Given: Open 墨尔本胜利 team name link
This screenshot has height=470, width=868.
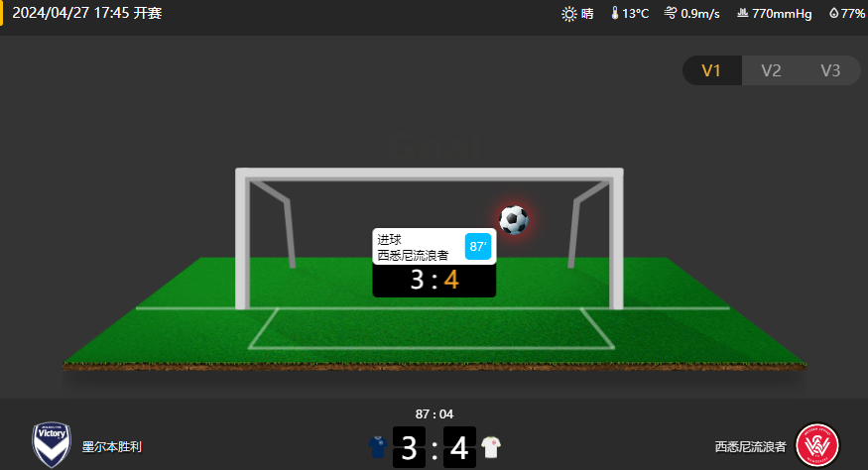Looking at the screenshot, I should tap(112, 447).
